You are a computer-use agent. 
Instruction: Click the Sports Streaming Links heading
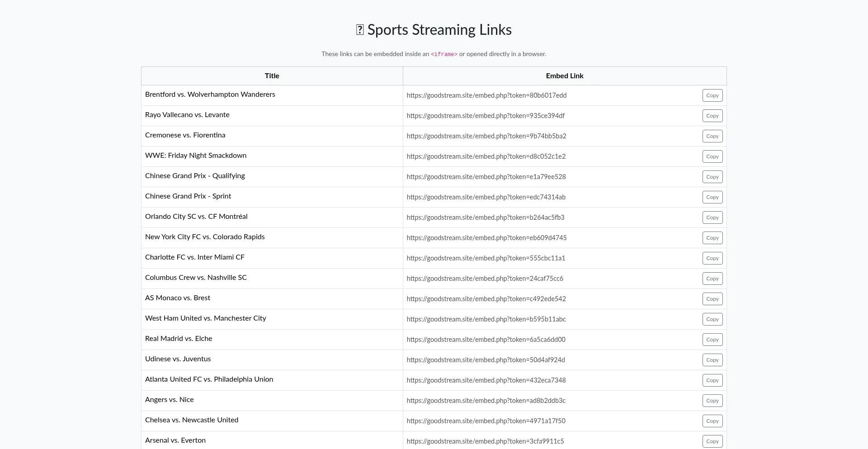point(434,30)
